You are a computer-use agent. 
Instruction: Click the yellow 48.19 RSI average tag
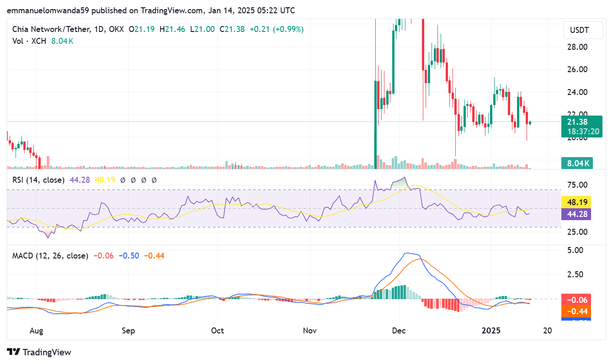[x=577, y=202]
